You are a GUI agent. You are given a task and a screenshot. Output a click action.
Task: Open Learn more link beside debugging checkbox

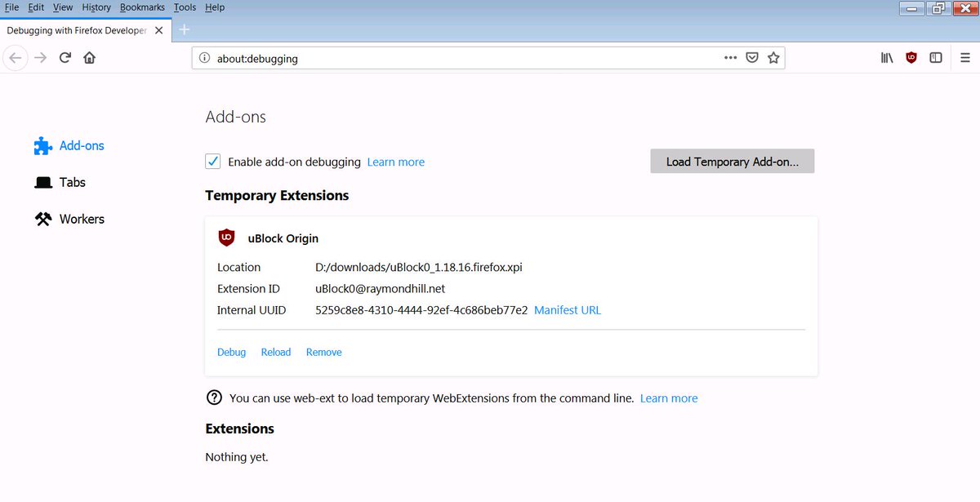pos(396,162)
